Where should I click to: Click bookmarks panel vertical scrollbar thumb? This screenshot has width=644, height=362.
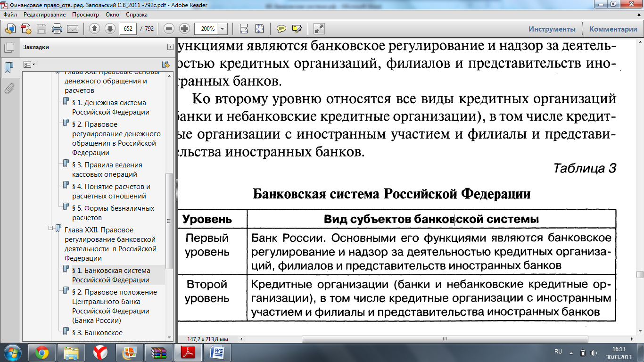tap(170, 221)
